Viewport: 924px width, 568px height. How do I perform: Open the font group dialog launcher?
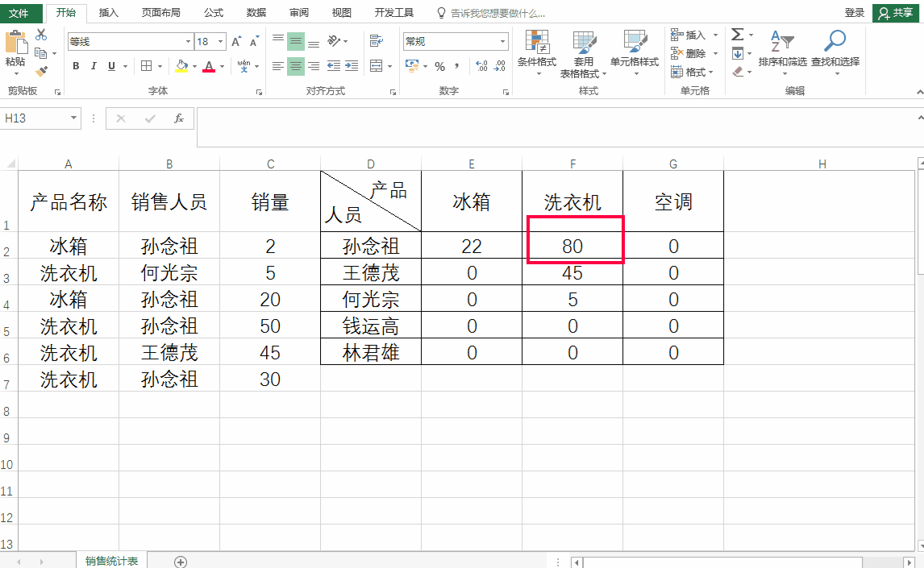tap(259, 93)
